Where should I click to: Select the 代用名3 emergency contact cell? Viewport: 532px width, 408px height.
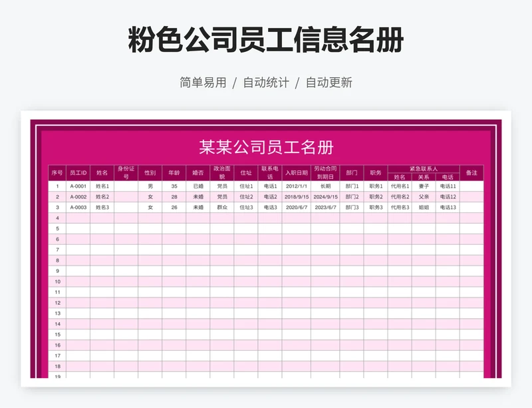400,207
